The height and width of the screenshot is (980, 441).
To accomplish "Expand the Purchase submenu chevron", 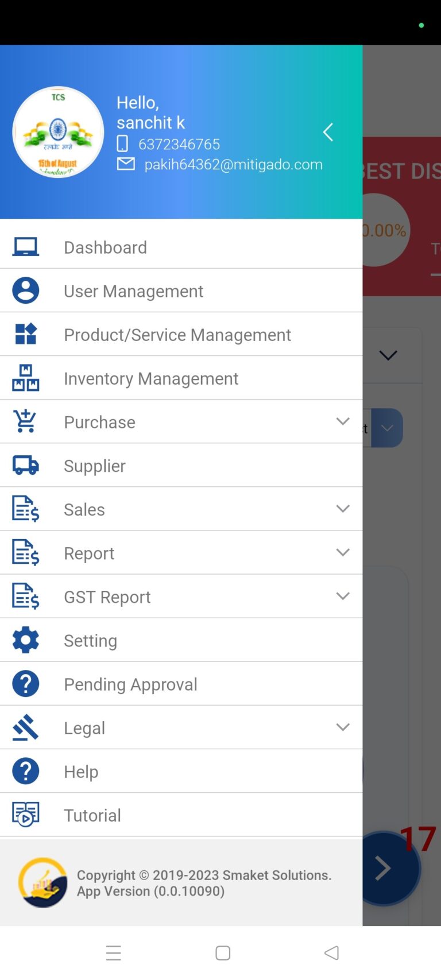I will [x=343, y=421].
